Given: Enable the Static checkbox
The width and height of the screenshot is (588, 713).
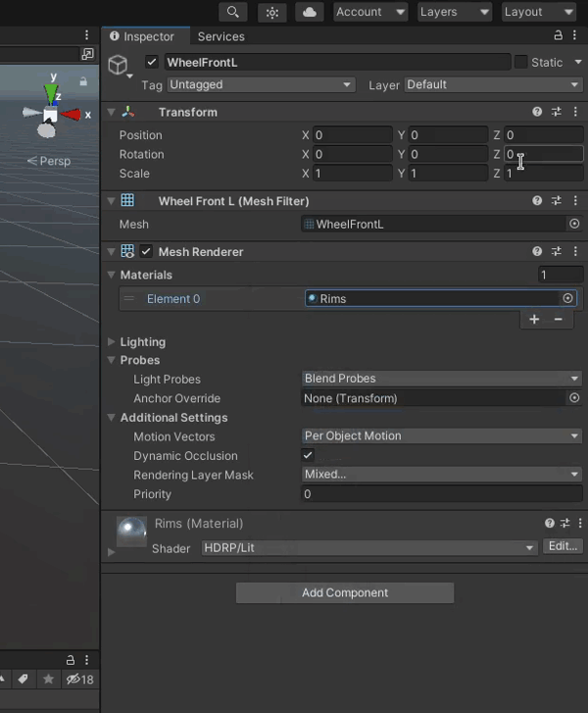Looking at the screenshot, I should (x=520, y=62).
